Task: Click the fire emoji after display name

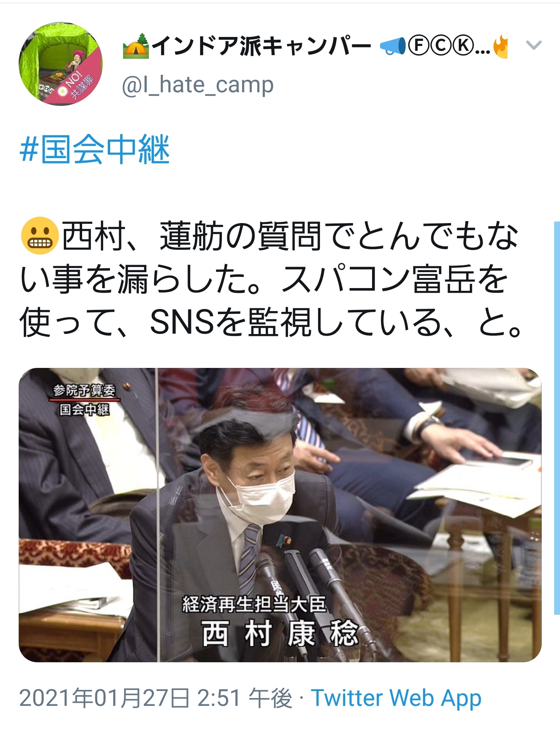Action: point(501,46)
